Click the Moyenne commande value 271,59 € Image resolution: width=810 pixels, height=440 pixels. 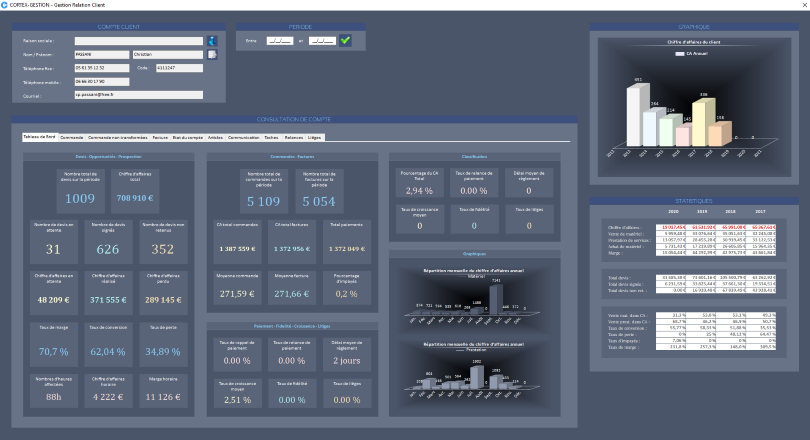point(237,294)
